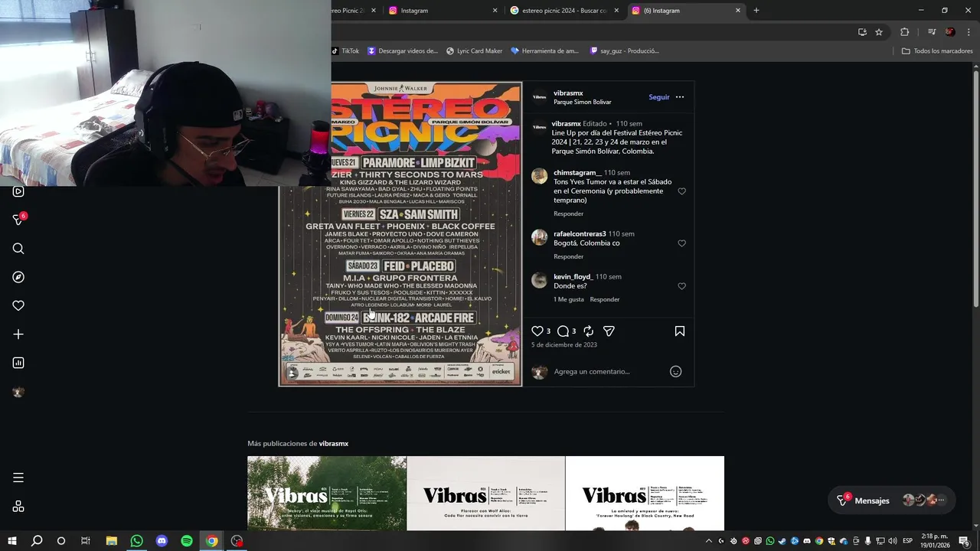Close the 'estereo picnic 2024' Google tab
Image resolution: width=980 pixels, height=551 pixels.
pos(616,11)
